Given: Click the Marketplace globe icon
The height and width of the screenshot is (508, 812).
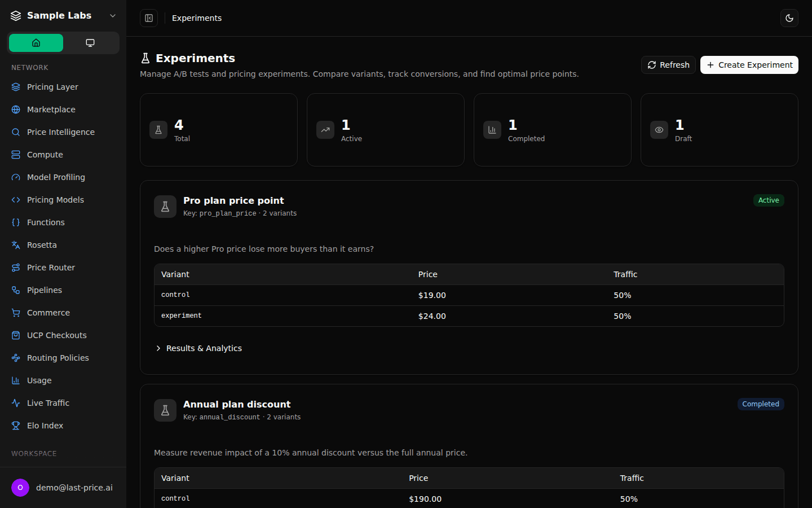Looking at the screenshot, I should pyautogui.click(x=16, y=110).
